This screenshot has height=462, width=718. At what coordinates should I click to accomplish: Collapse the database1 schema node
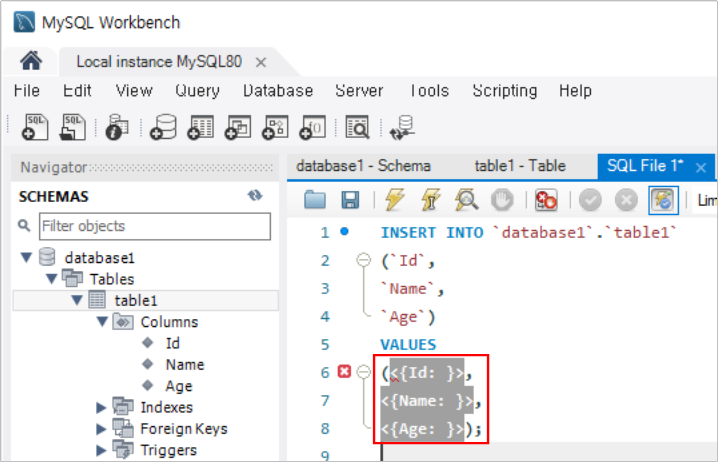click(x=27, y=257)
